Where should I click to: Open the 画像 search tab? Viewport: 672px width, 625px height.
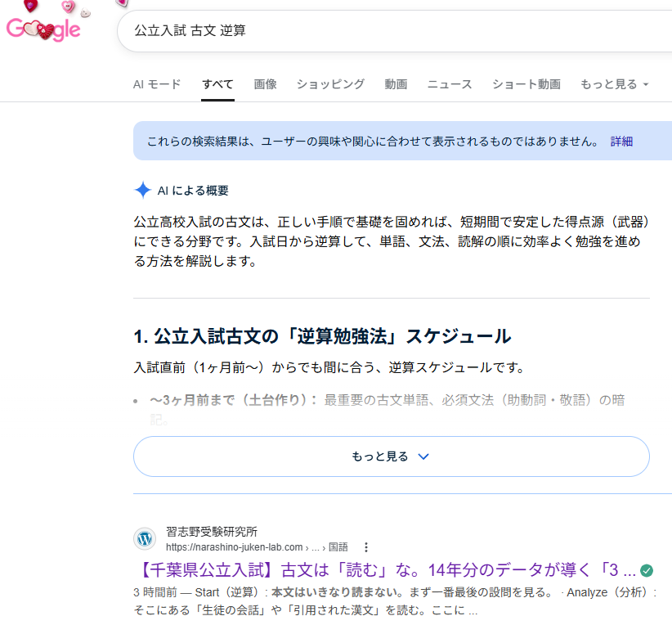click(x=265, y=84)
